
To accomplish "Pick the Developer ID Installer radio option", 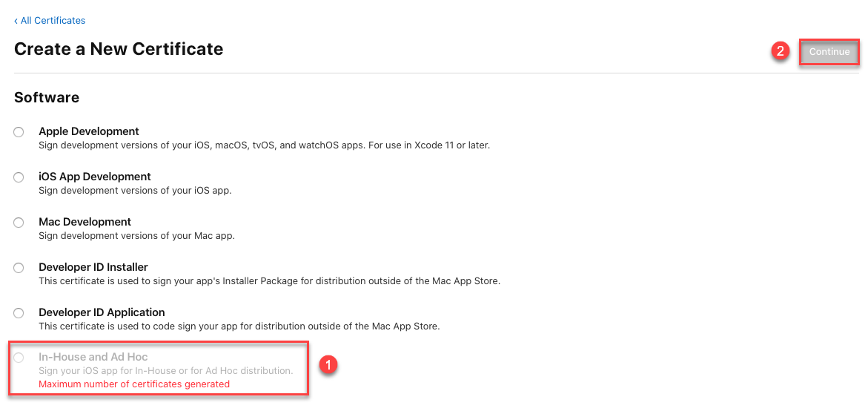I will 19,268.
